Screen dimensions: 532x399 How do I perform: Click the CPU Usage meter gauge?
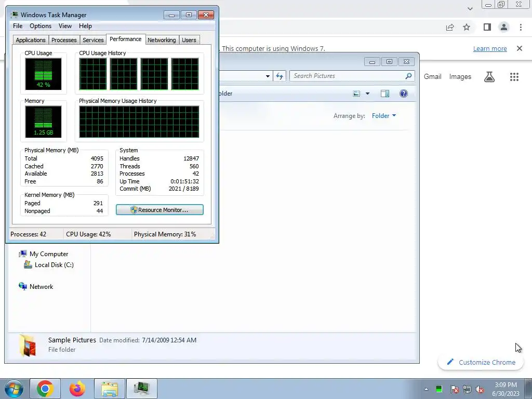point(43,74)
